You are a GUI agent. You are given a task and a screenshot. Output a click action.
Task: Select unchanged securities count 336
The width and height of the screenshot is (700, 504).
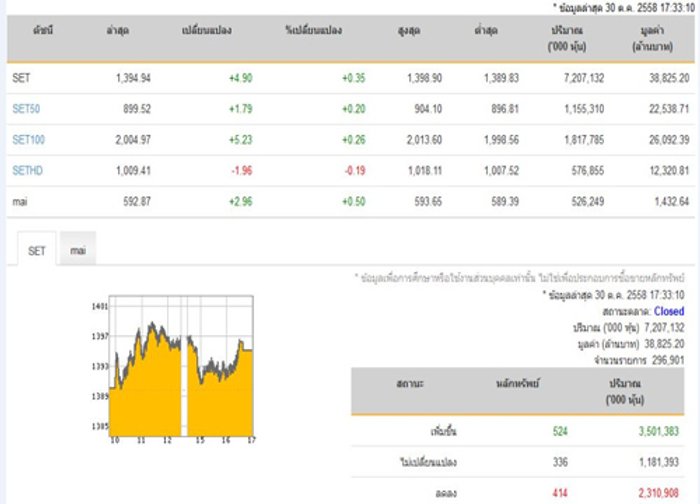pos(560,462)
